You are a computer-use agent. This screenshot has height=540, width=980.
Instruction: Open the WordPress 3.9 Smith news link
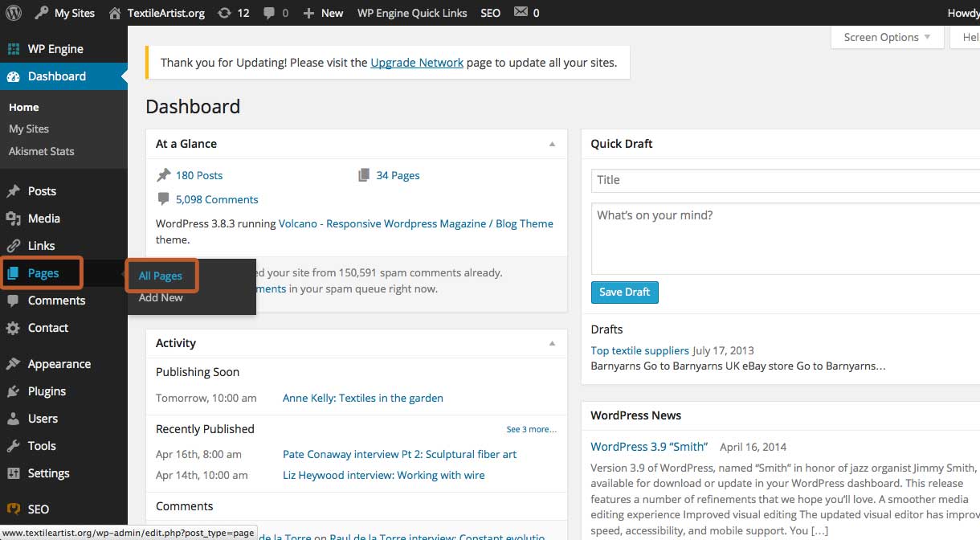(649, 447)
